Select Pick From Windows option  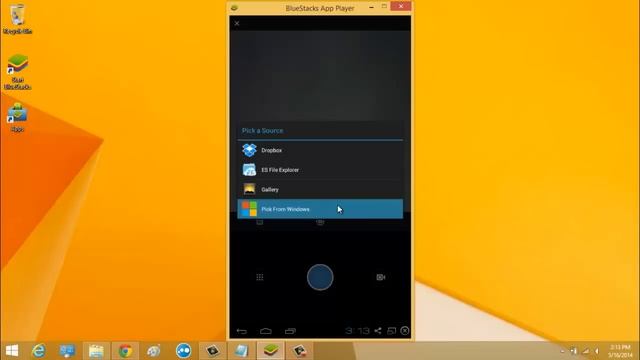point(320,209)
